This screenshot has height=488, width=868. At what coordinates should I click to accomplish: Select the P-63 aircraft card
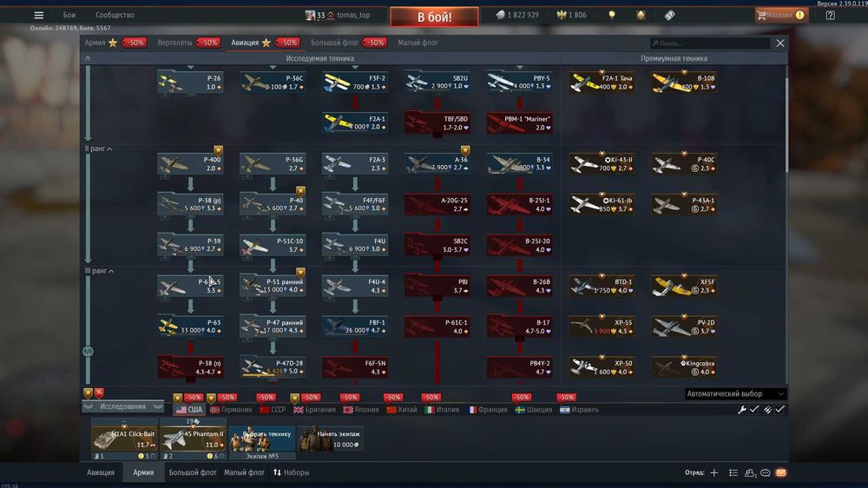pos(190,326)
